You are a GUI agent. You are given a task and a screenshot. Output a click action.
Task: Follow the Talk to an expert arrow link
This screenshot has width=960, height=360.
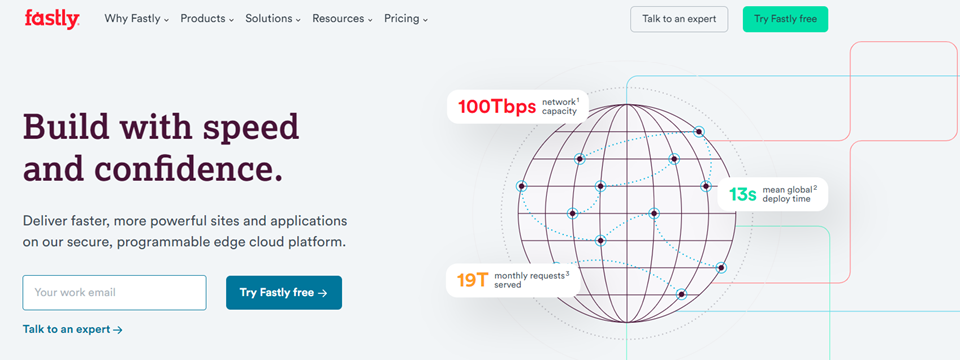(73, 329)
